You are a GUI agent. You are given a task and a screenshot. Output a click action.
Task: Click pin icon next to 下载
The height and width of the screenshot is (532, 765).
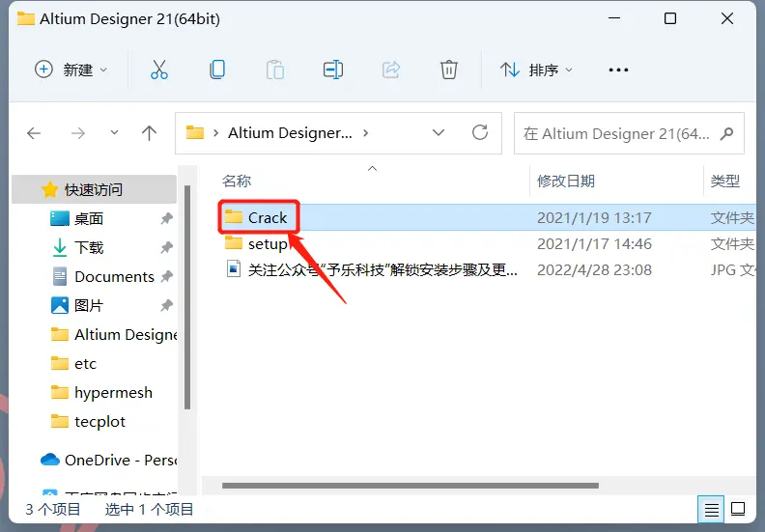click(167, 247)
